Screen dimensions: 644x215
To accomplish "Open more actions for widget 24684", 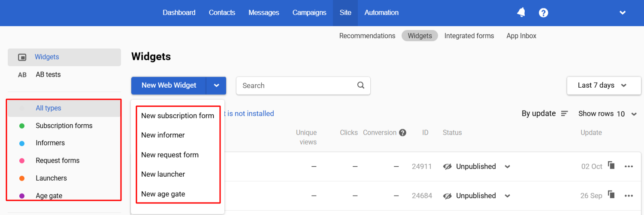I will [629, 196].
